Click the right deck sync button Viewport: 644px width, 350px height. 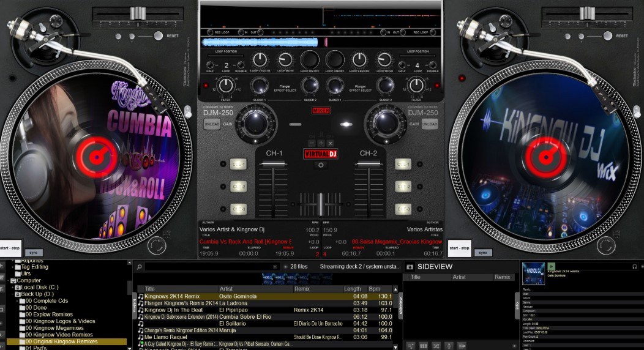click(483, 253)
